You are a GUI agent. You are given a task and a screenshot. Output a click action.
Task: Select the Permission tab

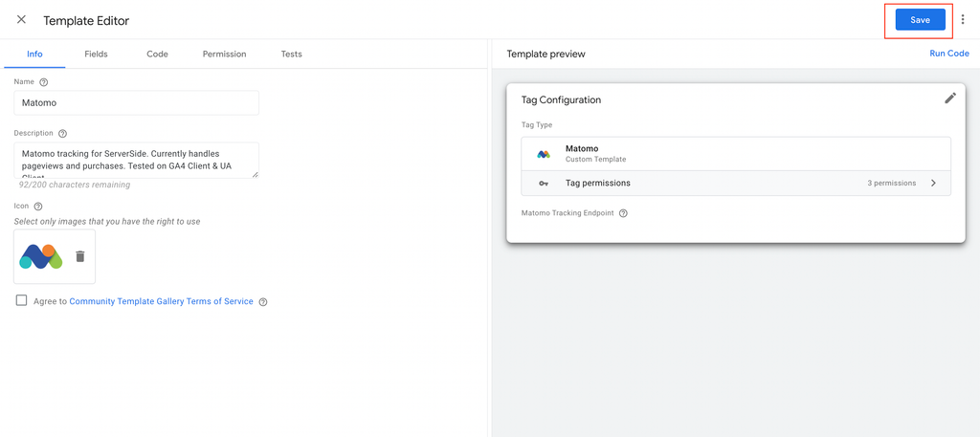point(224,54)
